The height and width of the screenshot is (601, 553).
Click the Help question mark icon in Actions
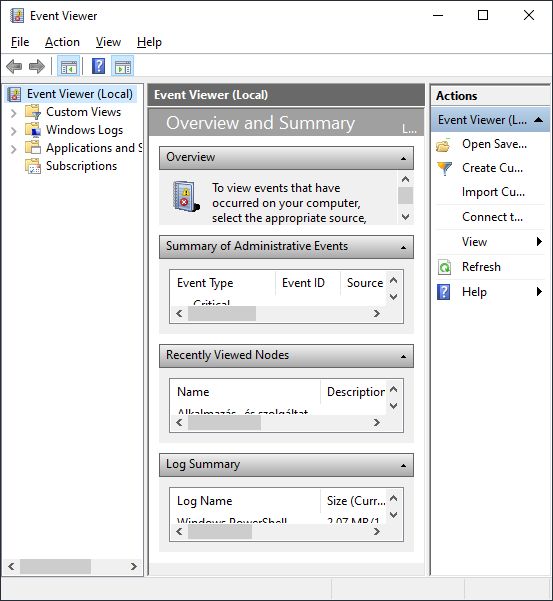444,292
